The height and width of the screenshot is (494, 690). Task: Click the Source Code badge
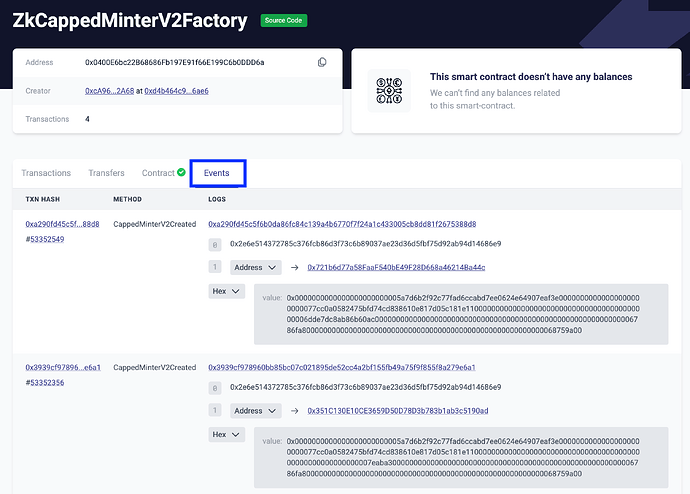[284, 20]
